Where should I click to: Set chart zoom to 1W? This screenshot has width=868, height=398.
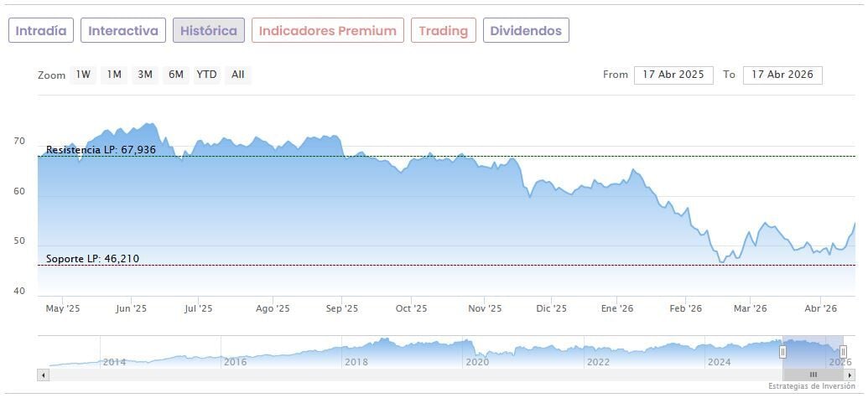coord(83,75)
